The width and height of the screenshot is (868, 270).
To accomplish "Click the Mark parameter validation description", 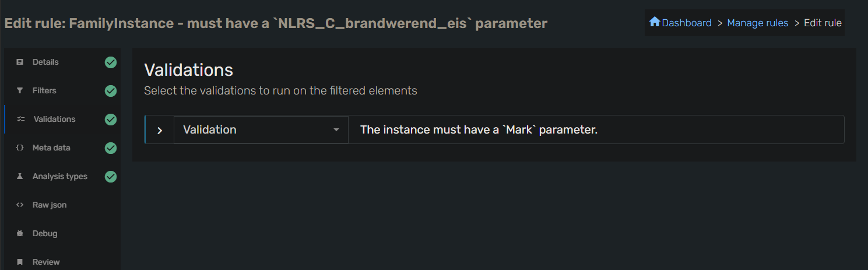I will click(x=479, y=130).
